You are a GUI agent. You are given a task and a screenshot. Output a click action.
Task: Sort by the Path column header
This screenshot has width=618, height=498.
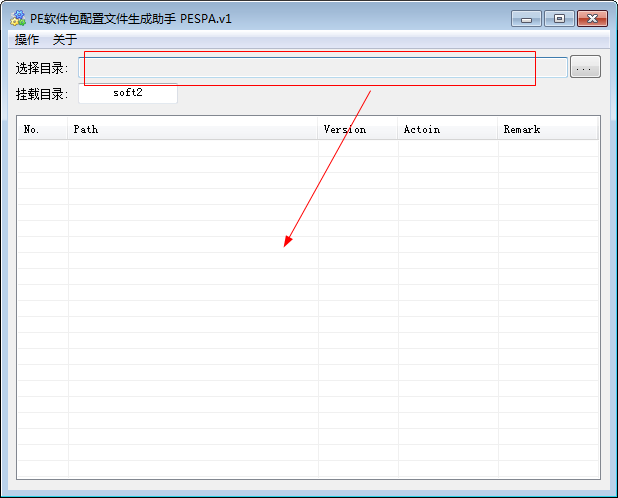pyautogui.click(x=193, y=129)
